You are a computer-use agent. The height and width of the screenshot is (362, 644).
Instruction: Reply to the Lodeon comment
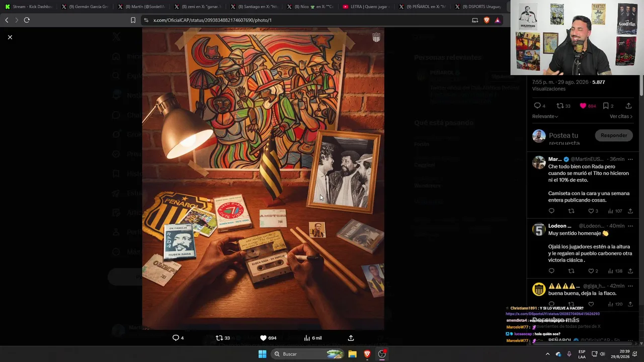pos(551,271)
